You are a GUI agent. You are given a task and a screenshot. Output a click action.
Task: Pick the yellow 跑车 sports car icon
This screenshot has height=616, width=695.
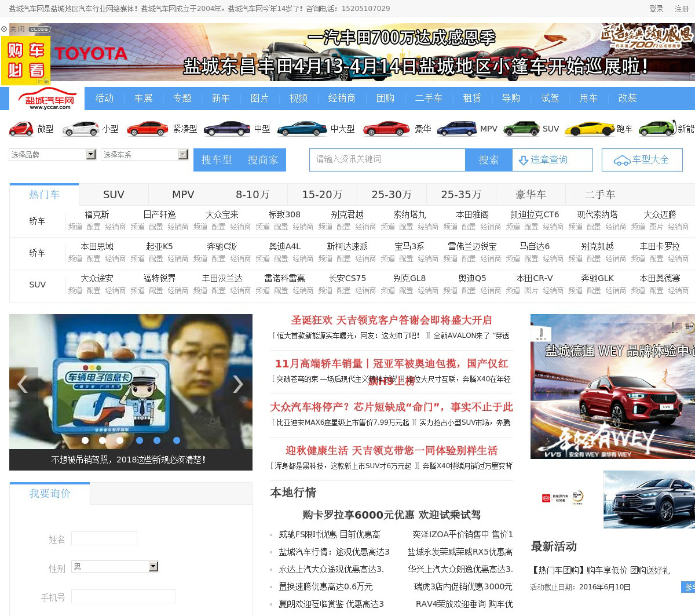(589, 129)
